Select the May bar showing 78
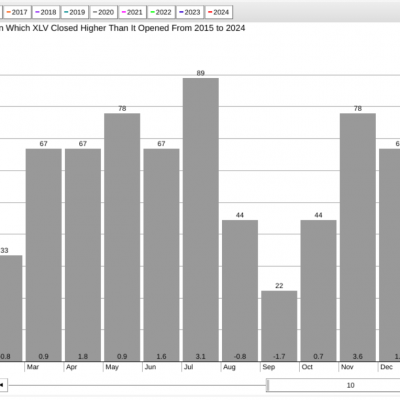Screen dimensions: 400x400 point(122,237)
